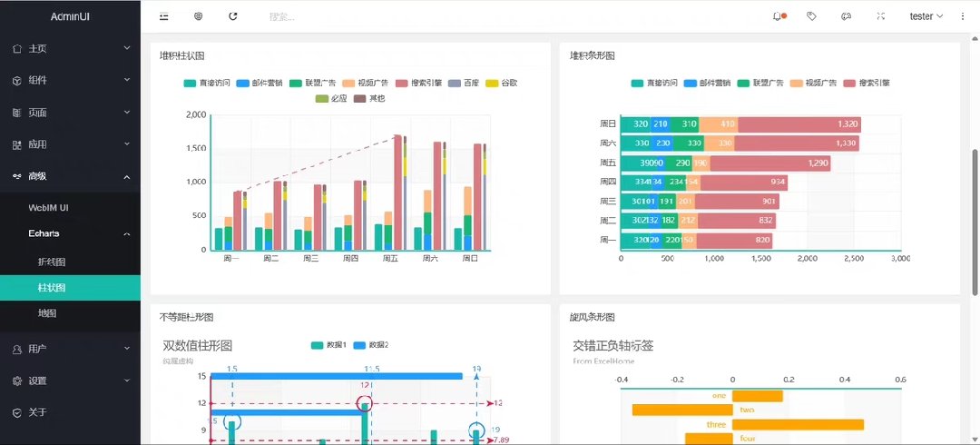Open the 折线图 menu item
The image size is (980, 445).
click(70, 262)
